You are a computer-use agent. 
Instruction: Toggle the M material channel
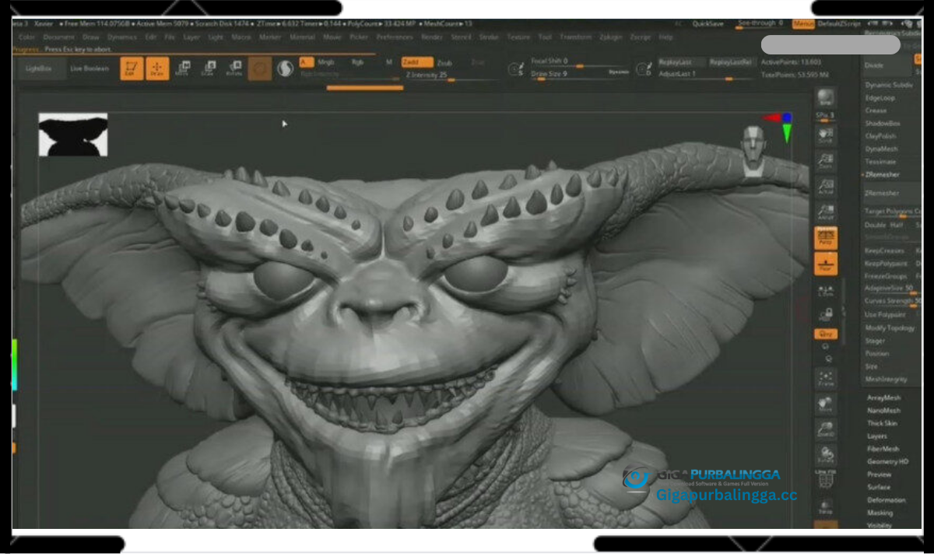389,62
